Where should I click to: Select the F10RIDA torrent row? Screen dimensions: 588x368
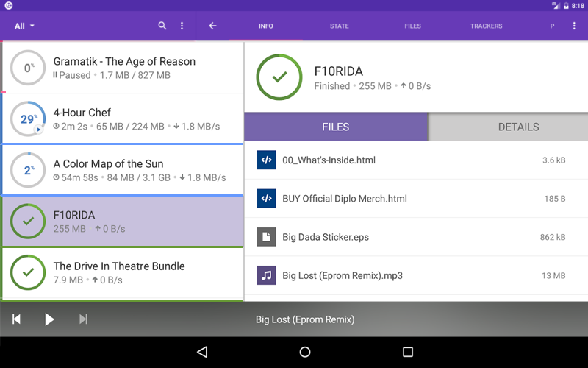(123, 222)
